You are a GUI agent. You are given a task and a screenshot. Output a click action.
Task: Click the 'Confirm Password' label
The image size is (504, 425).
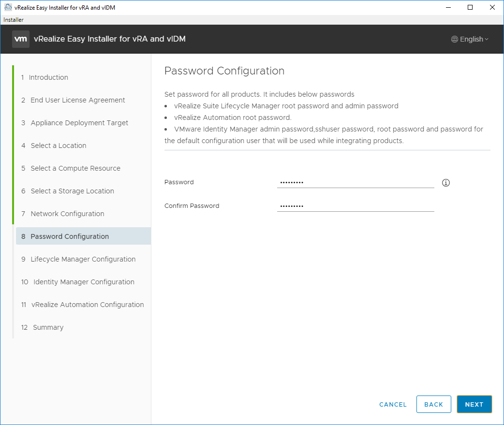(x=192, y=206)
